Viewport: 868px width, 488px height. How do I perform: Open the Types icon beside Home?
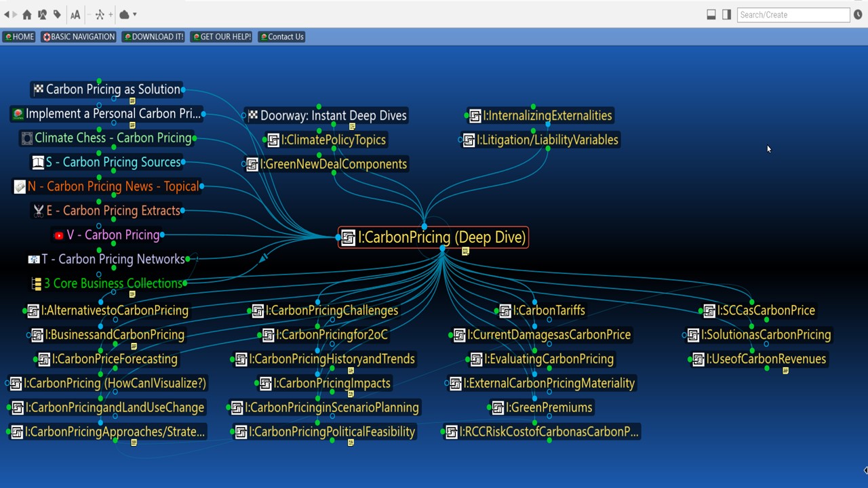(42, 14)
